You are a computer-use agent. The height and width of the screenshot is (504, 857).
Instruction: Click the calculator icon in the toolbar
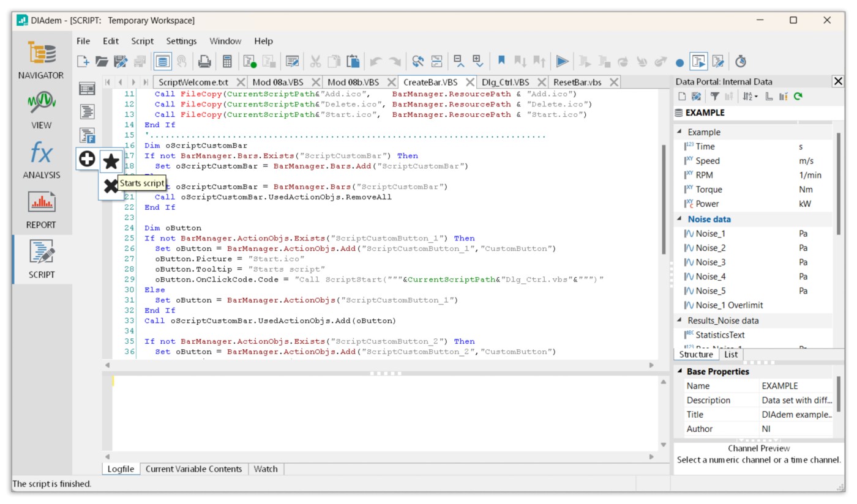pyautogui.click(x=227, y=61)
